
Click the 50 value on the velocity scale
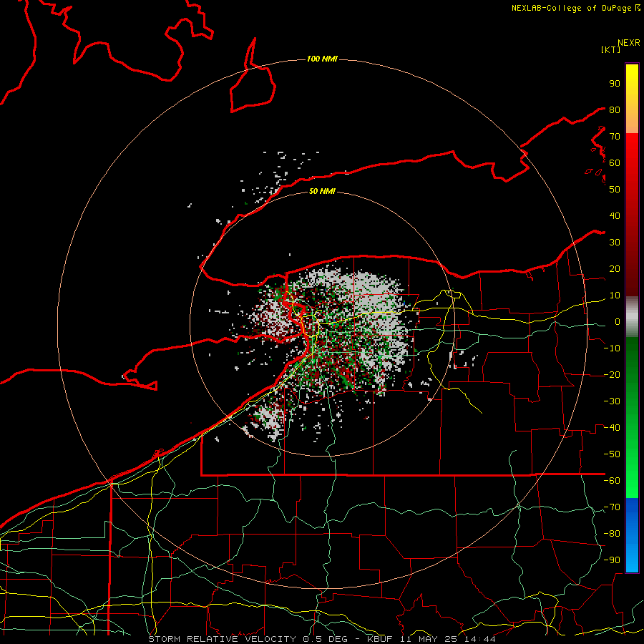click(615, 190)
